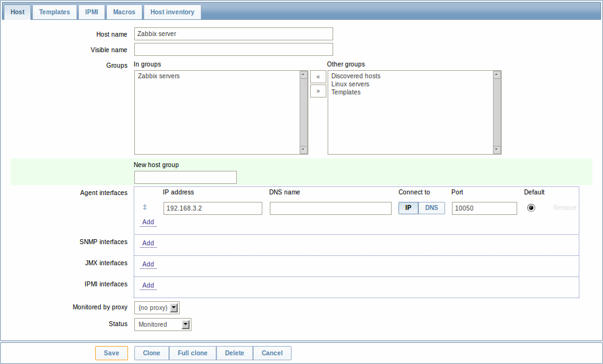Viewport: 603px width, 364px height.
Task: Click the IP address field with 192.168.3.2
Action: click(x=213, y=208)
